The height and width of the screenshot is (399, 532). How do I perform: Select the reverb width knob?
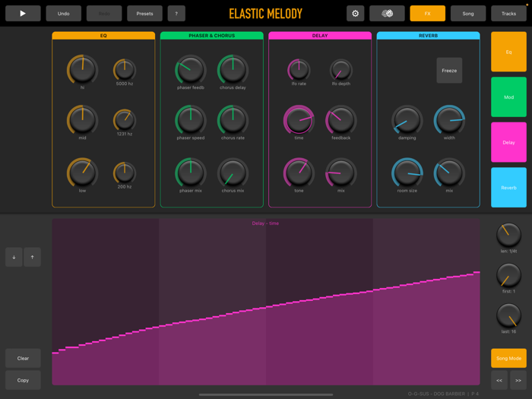point(449,119)
